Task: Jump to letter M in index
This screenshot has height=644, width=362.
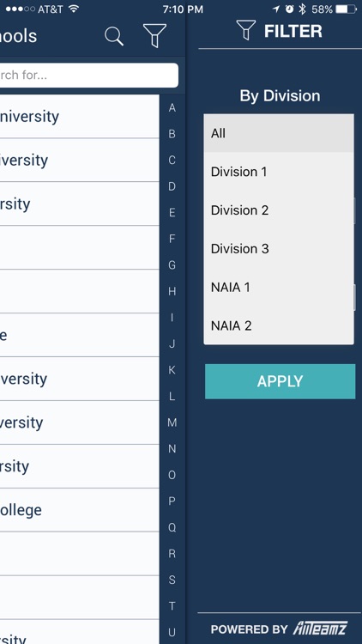Action: click(x=172, y=422)
